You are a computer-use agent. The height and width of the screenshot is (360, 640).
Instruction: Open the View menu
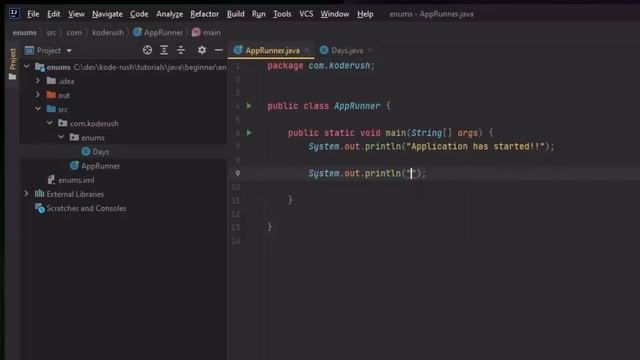point(76,14)
